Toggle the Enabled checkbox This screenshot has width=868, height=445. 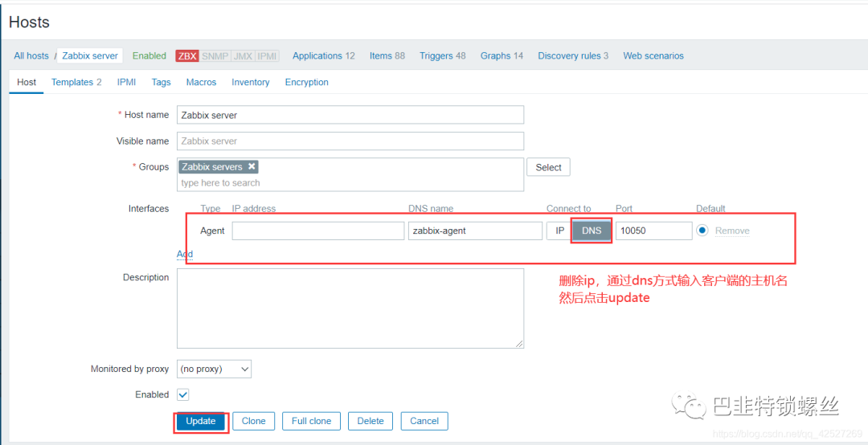click(x=182, y=394)
